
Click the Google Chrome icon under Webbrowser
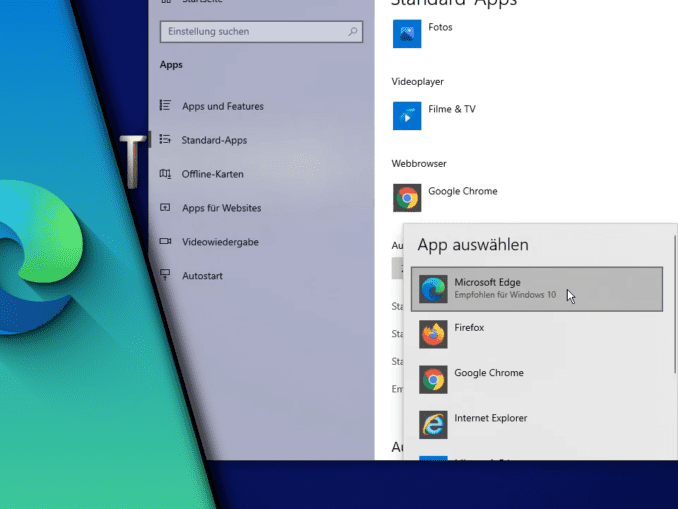(407, 198)
